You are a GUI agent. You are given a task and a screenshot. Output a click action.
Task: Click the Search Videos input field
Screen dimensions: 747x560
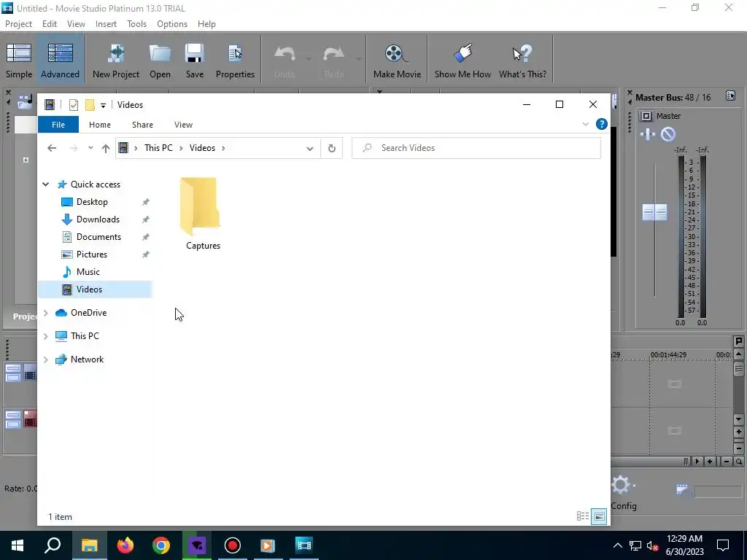476,148
